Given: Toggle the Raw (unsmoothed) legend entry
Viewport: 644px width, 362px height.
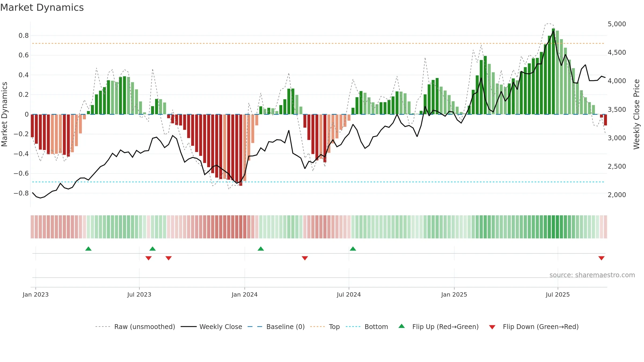Looking at the screenshot, I should [135, 327].
